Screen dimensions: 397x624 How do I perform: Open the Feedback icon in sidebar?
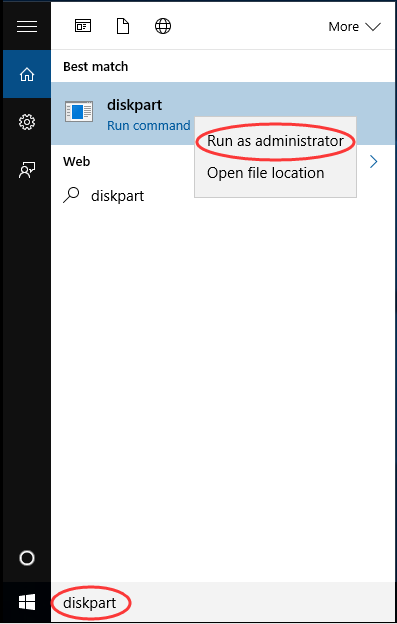click(27, 170)
